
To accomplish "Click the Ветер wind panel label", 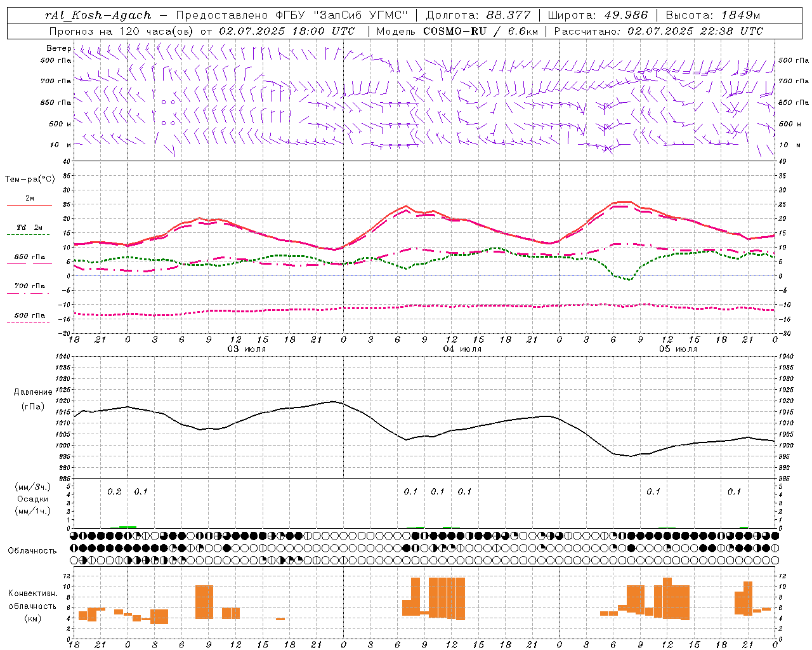I will click(58, 48).
